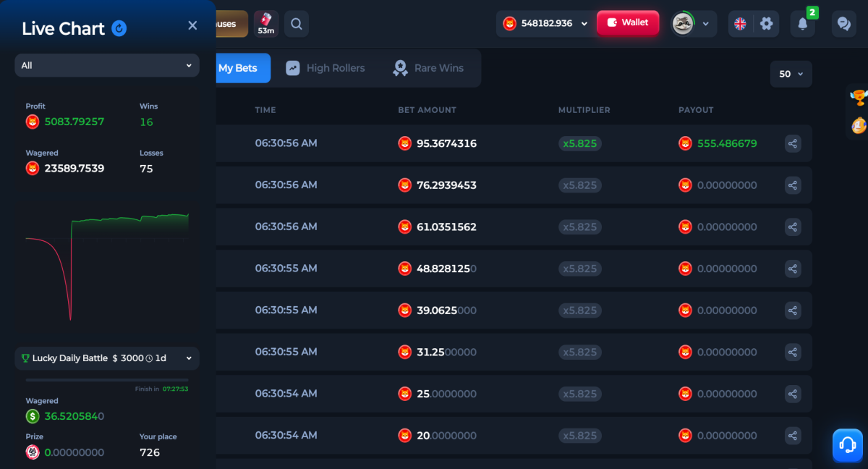Share the 20.0000000 bet row
This screenshot has height=469, width=868.
pos(793,436)
